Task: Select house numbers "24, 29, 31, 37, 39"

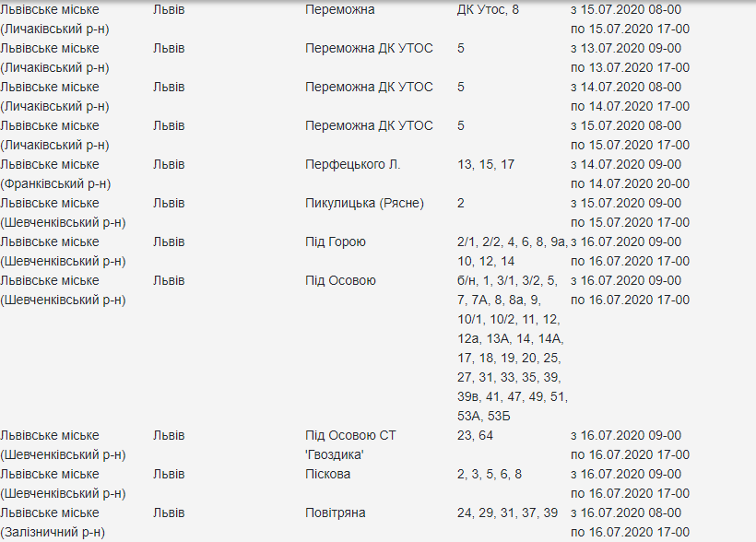Action: 507,513
